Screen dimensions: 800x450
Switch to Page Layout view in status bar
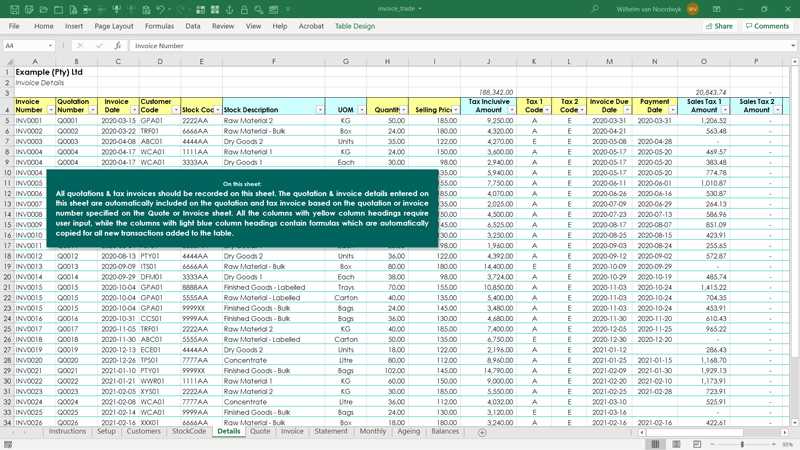click(x=676, y=444)
